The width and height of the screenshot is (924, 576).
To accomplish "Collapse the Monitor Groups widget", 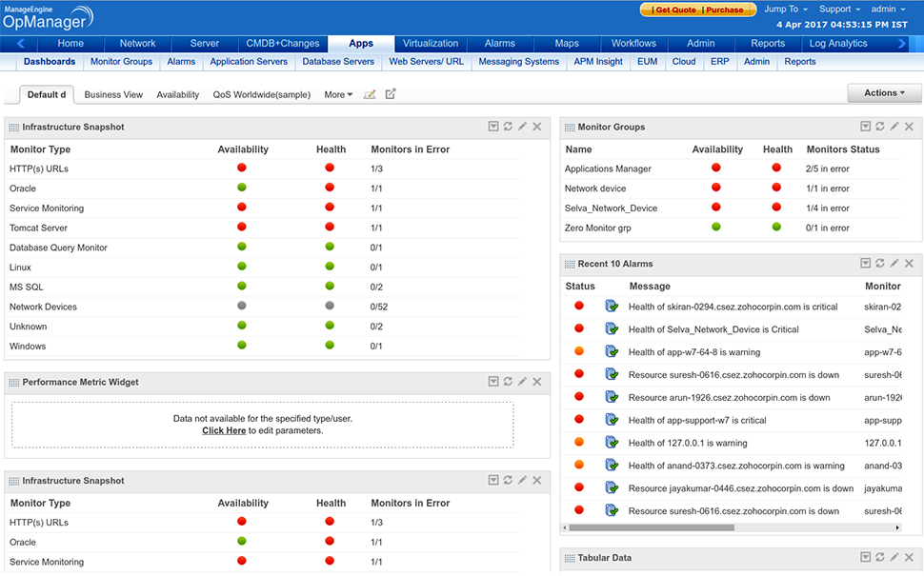I will (865, 127).
